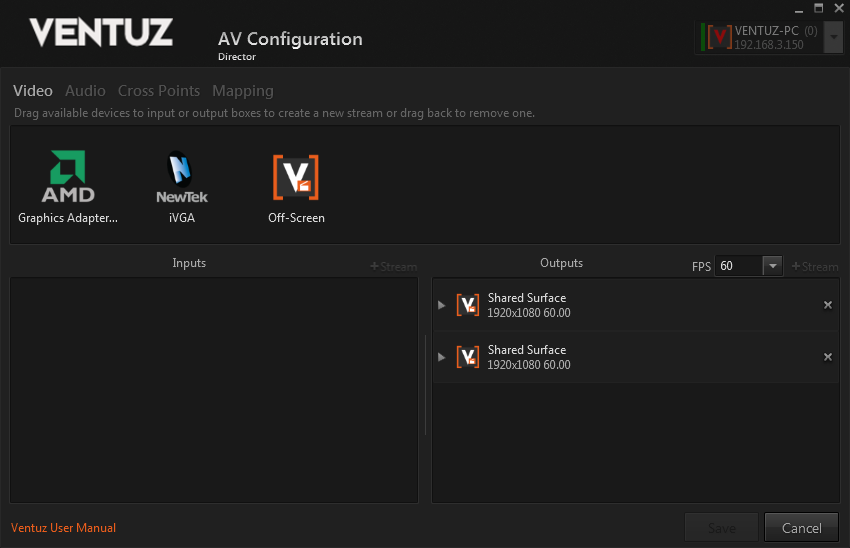Remove the second Shared Surface output
The width and height of the screenshot is (850, 548).
[827, 357]
